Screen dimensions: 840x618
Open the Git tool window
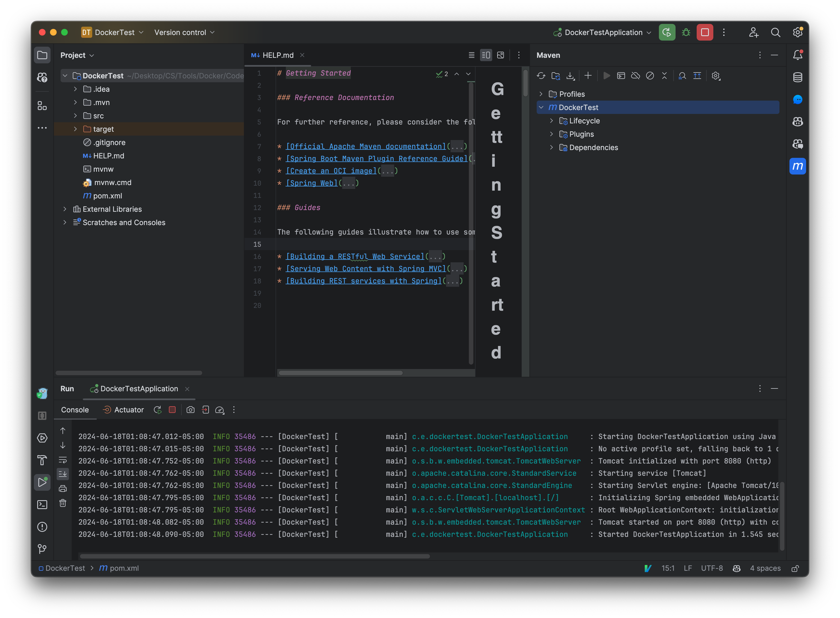click(x=42, y=549)
